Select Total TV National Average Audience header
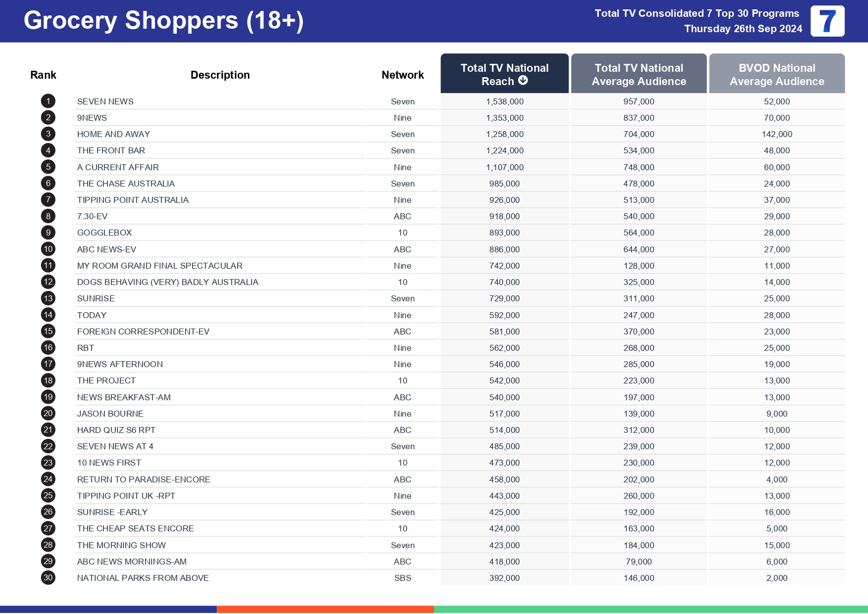 (638, 74)
